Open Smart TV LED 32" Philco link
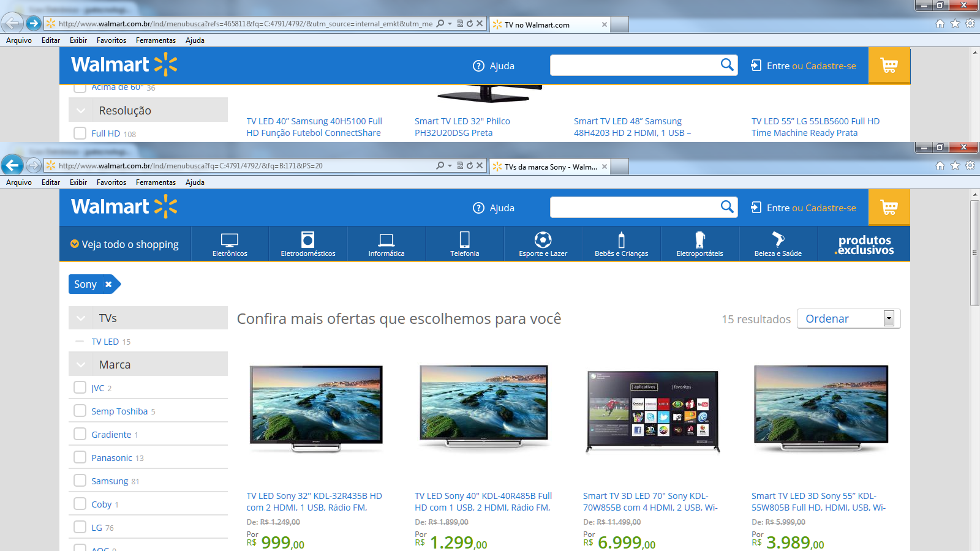 pos(462,127)
